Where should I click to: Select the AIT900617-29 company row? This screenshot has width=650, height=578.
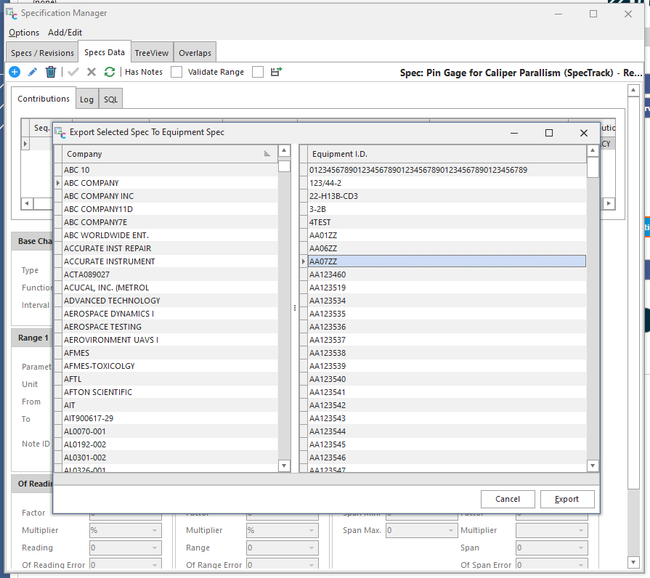click(170, 418)
